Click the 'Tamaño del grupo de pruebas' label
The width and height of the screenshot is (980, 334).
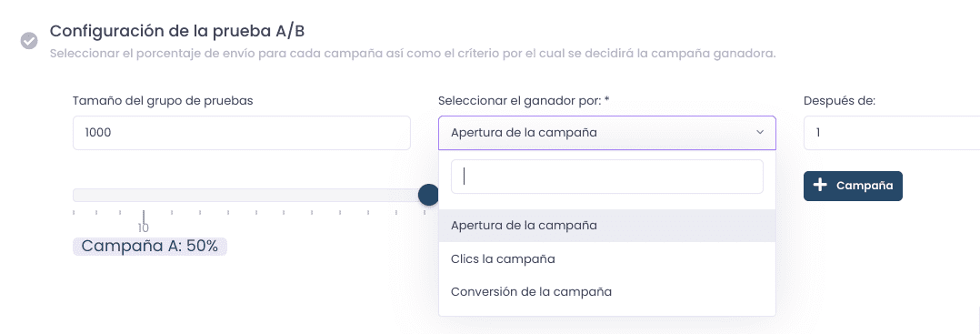pyautogui.click(x=163, y=101)
